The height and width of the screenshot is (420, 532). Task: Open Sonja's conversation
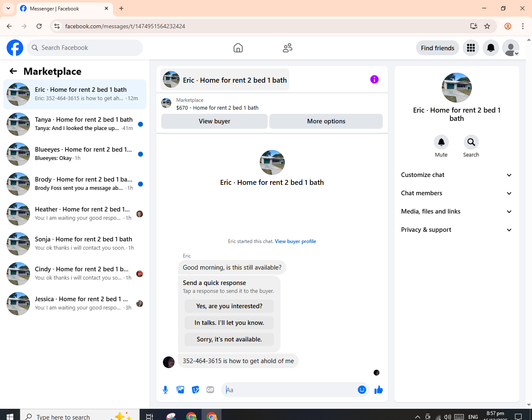click(75, 244)
